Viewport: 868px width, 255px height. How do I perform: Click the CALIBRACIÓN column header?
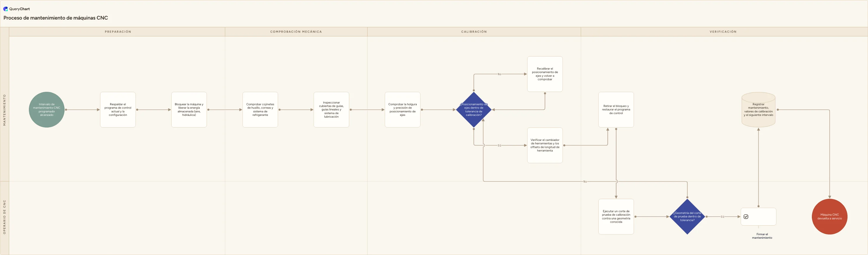click(x=474, y=32)
